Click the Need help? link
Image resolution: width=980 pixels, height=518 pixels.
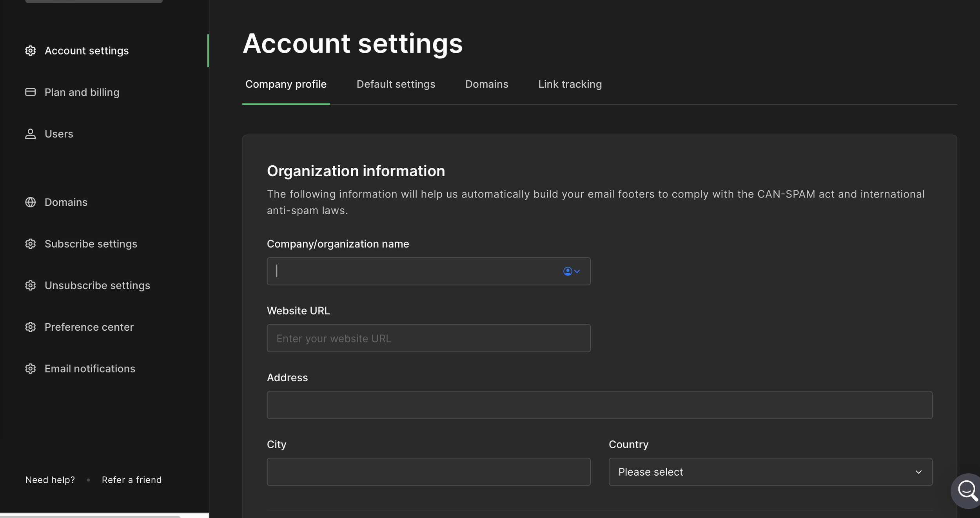point(50,480)
